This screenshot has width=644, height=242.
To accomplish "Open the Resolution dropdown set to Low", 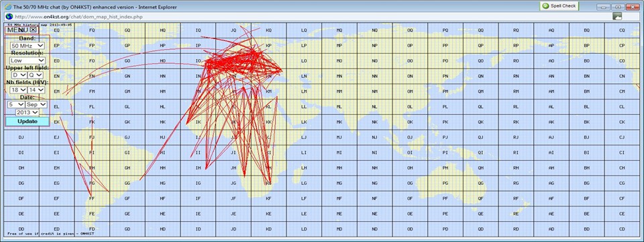I will [27, 61].
